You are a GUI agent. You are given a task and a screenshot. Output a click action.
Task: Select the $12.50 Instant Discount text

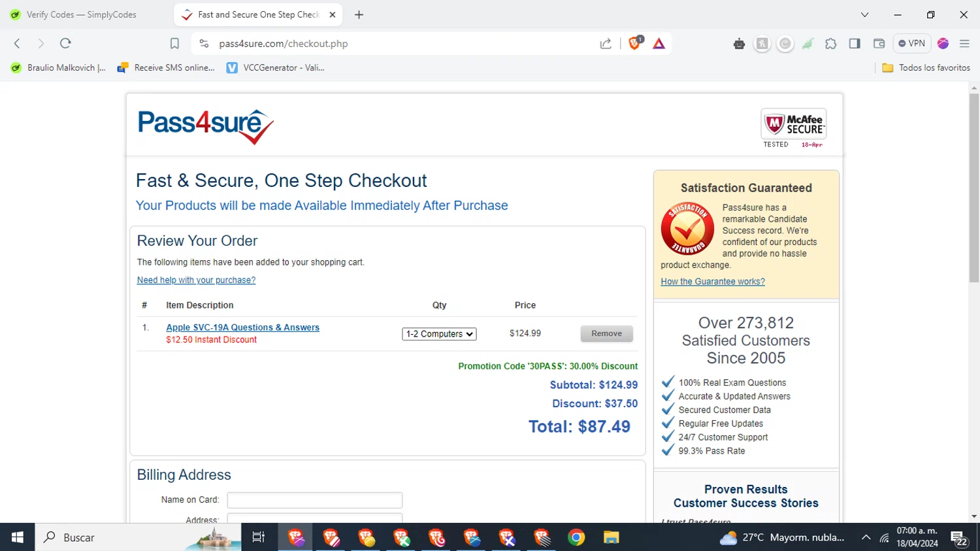click(x=211, y=340)
